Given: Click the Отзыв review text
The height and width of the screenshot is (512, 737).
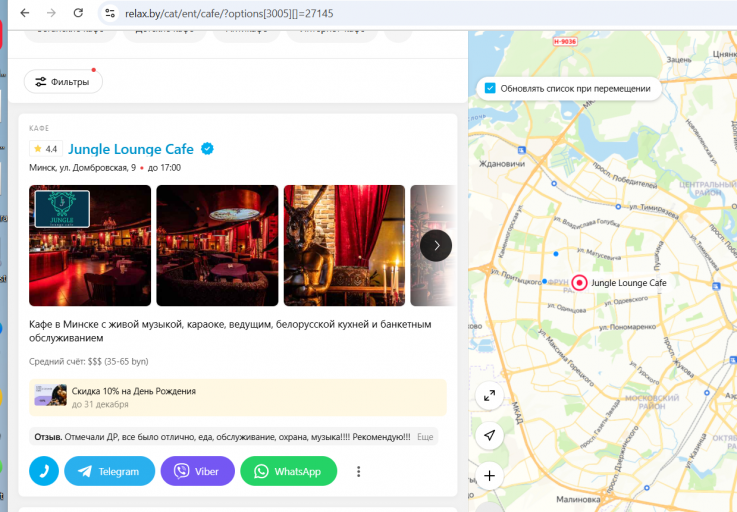Looking at the screenshot, I should coord(222,437).
